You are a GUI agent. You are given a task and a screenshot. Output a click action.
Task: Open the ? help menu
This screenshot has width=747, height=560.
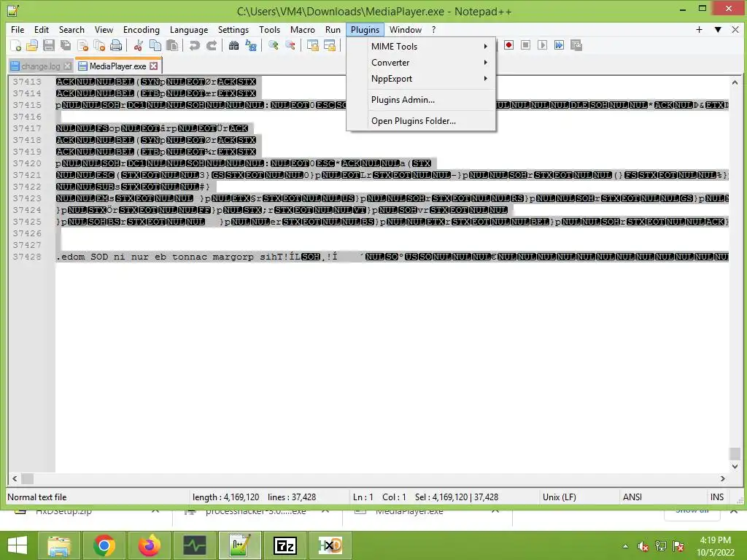(433, 29)
